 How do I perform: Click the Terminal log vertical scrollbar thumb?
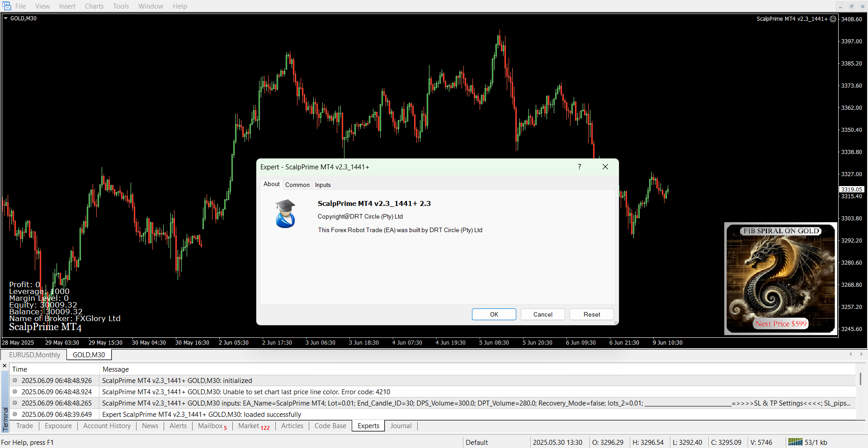860,378
